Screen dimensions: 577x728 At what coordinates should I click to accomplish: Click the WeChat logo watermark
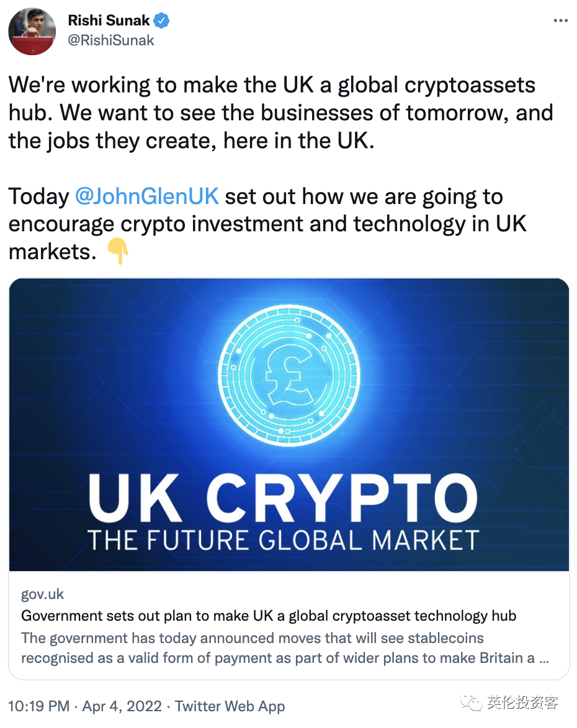tap(473, 703)
